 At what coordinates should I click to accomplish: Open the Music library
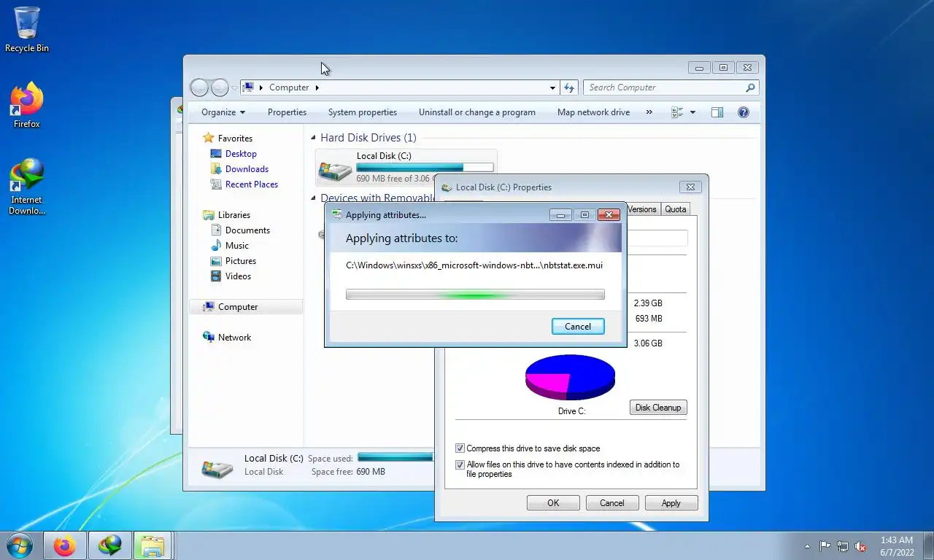[x=236, y=246]
